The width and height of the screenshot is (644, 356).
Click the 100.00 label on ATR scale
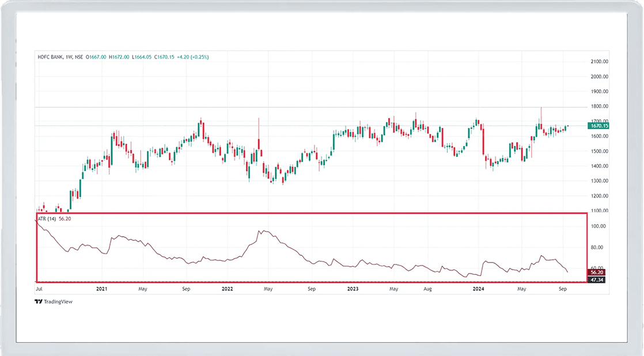[x=599, y=226]
